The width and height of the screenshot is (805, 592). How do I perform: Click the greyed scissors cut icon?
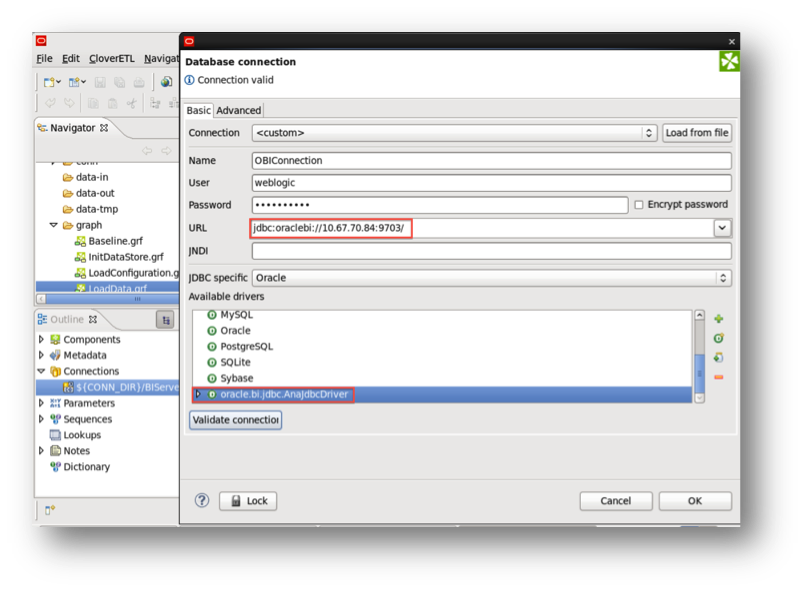[132, 103]
